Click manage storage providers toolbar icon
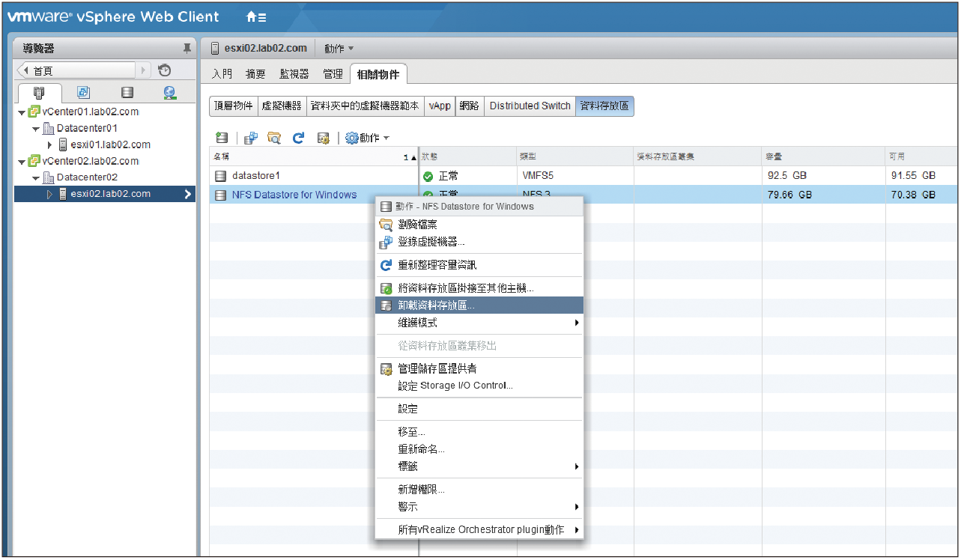Viewport: 961px width, 560px height. pos(324,138)
